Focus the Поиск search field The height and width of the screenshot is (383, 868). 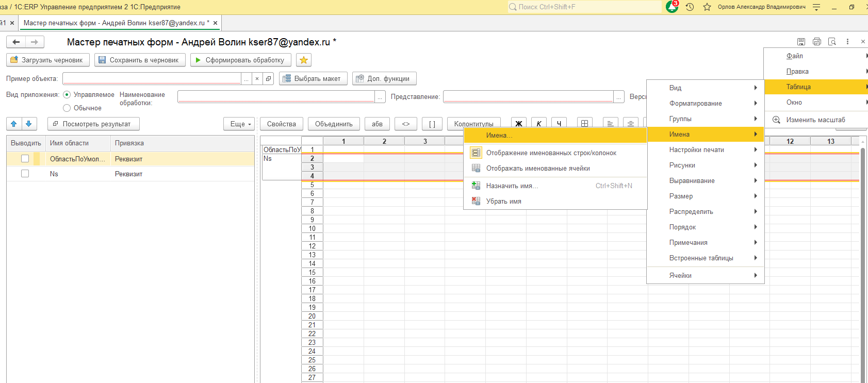(x=584, y=7)
